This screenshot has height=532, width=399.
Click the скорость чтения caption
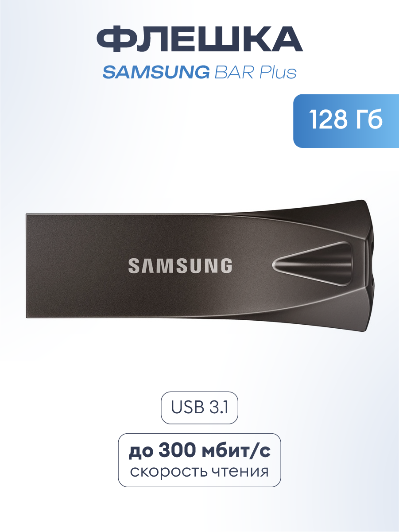pyautogui.click(x=199, y=471)
